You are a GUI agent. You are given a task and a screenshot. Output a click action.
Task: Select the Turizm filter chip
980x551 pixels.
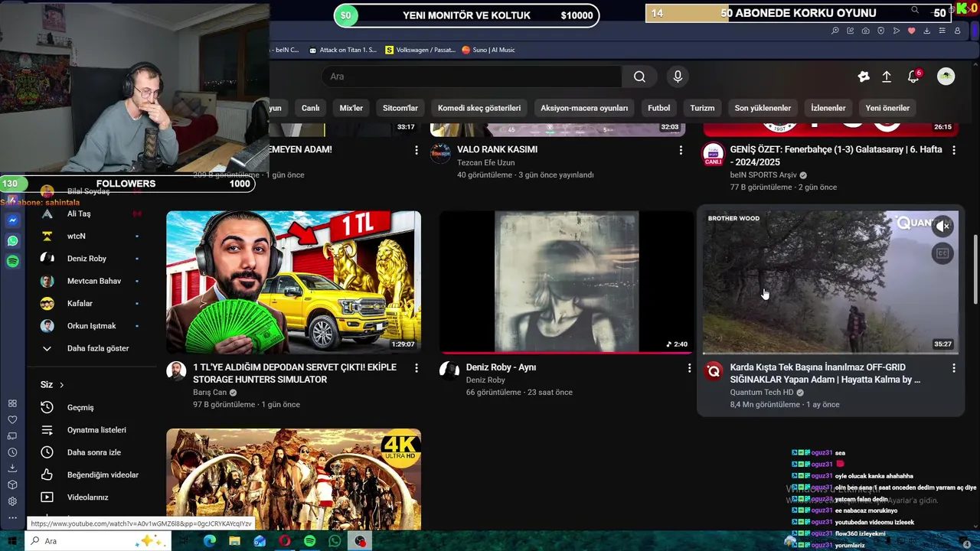coord(702,108)
